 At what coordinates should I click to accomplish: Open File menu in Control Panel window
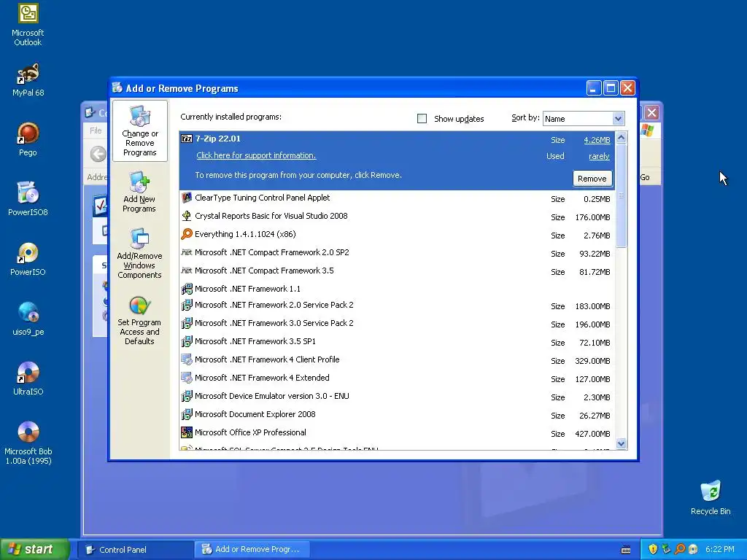pos(96,131)
